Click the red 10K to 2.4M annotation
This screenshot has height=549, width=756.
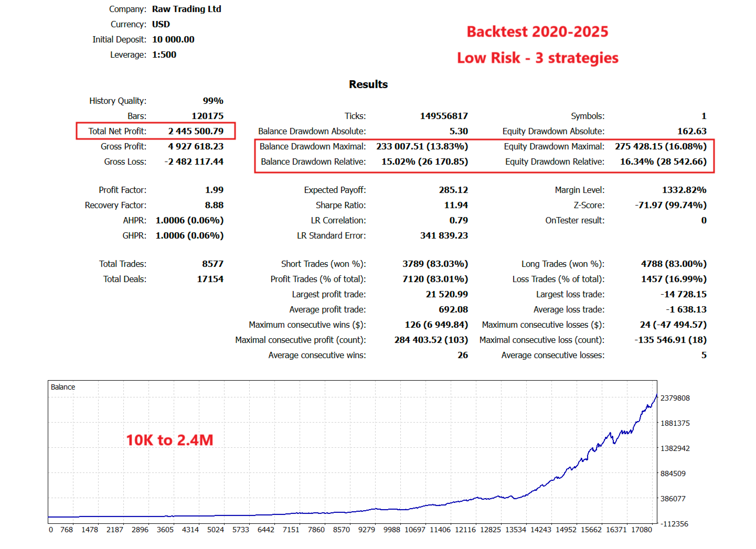[x=169, y=440]
